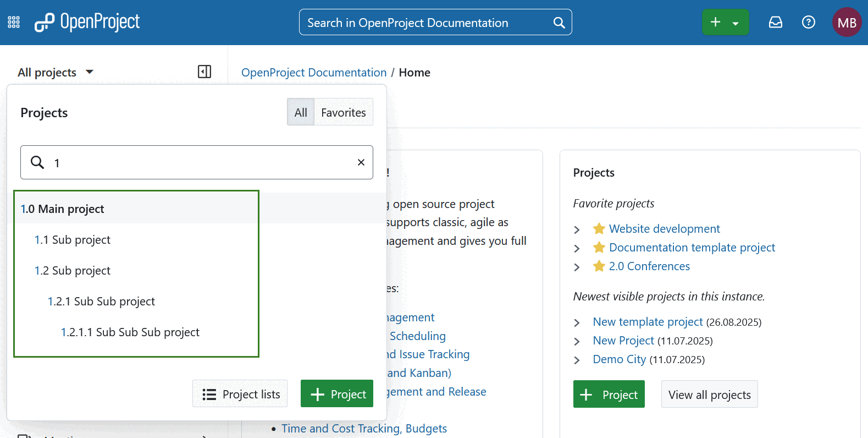This screenshot has width=868, height=438.
Task: Expand the Demo City project chevron
Action: [577, 360]
